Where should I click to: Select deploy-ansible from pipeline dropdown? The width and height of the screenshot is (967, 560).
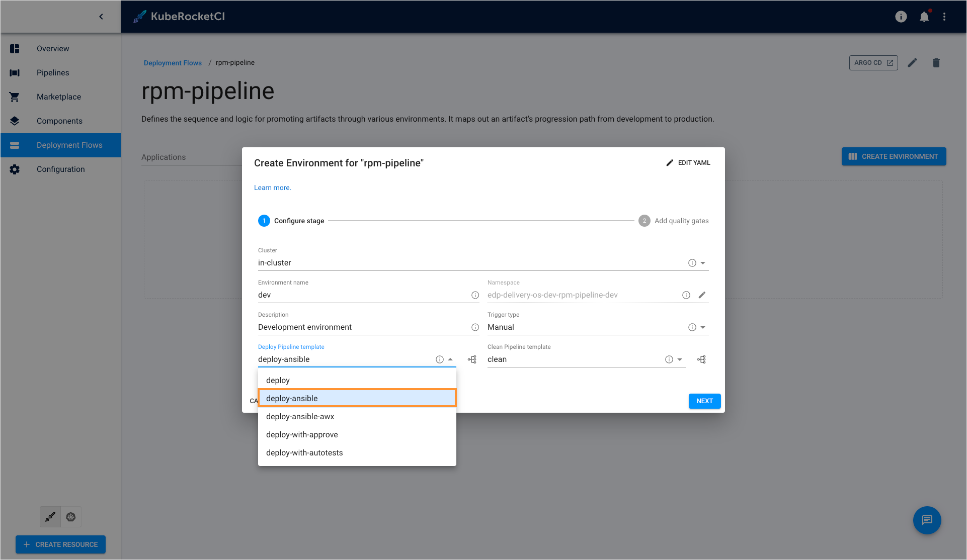click(357, 398)
